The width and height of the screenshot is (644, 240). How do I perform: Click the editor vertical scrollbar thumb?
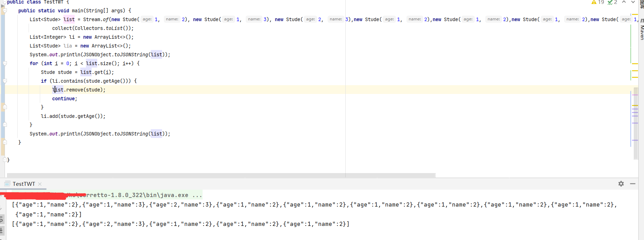click(x=636, y=123)
